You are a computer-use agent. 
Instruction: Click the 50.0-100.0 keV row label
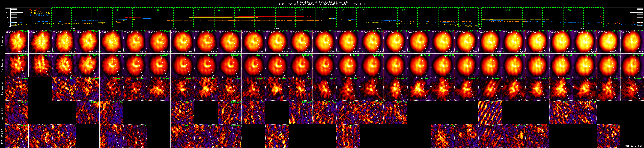click(x=2, y=136)
